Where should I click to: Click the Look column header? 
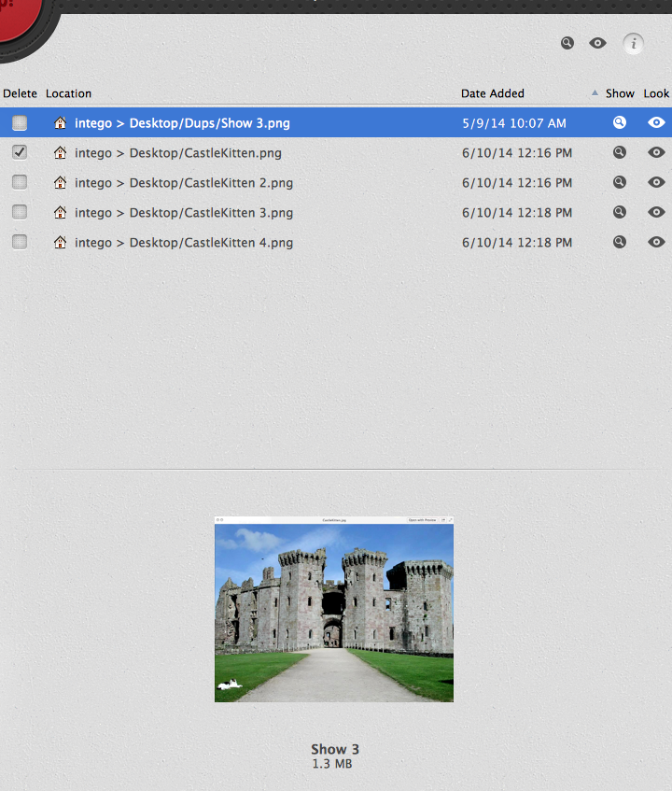(x=656, y=93)
